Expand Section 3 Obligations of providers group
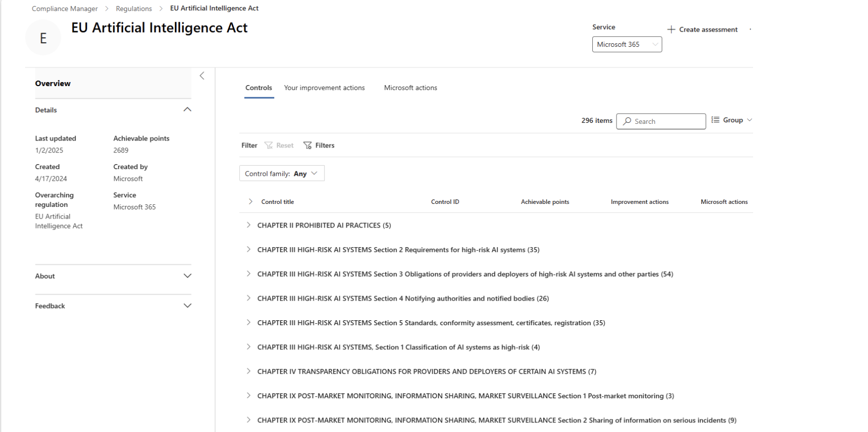This screenshot has width=868, height=432. 249,274
